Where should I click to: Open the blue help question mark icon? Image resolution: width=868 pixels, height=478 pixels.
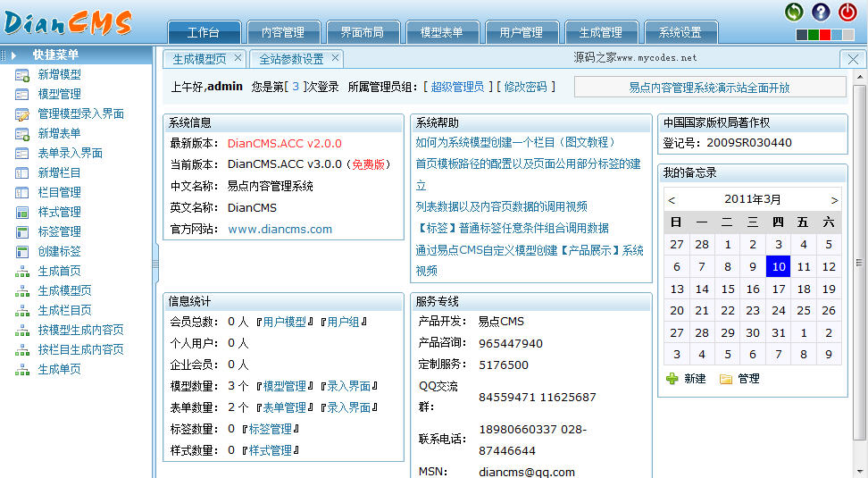(821, 12)
